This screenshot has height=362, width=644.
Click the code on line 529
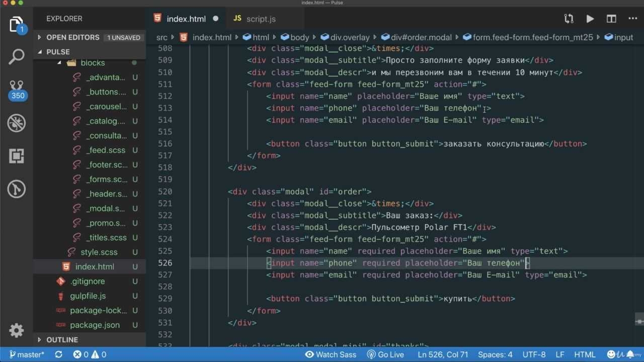point(390,299)
